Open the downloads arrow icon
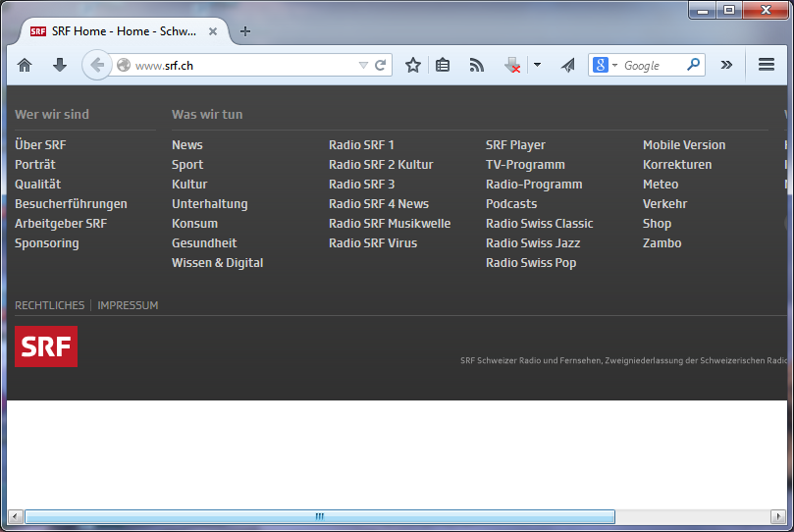 pyautogui.click(x=60, y=66)
